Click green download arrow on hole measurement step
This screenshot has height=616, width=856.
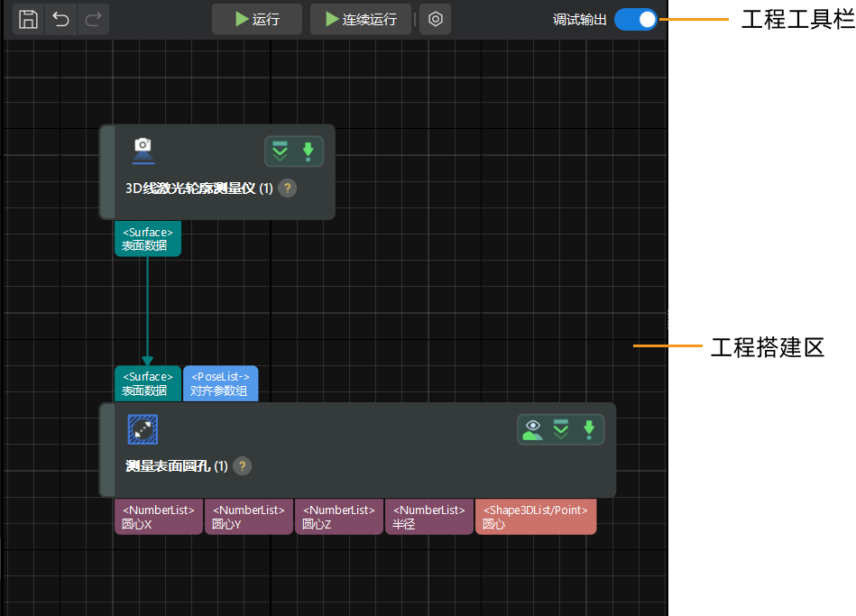coord(589,429)
